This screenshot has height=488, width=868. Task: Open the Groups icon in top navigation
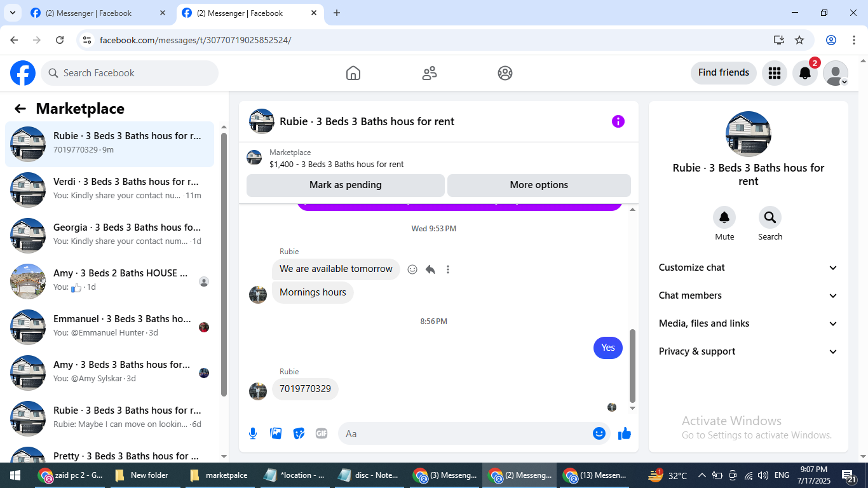point(505,73)
